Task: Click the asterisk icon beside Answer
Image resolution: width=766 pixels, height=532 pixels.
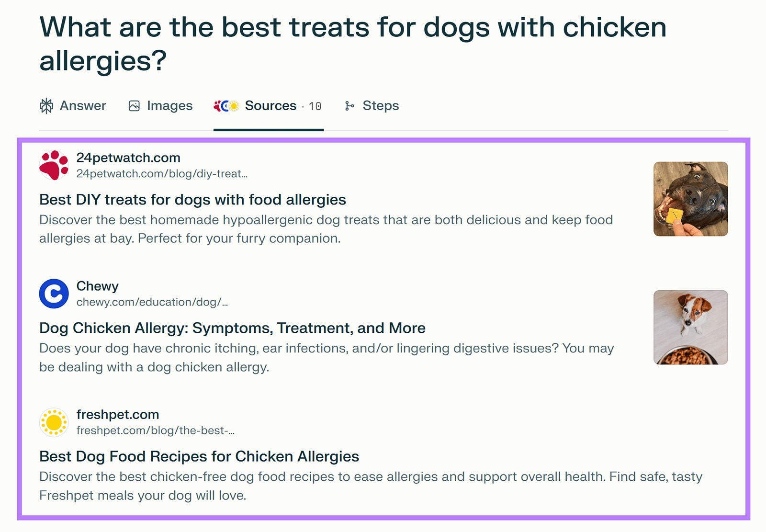Action: [x=46, y=106]
